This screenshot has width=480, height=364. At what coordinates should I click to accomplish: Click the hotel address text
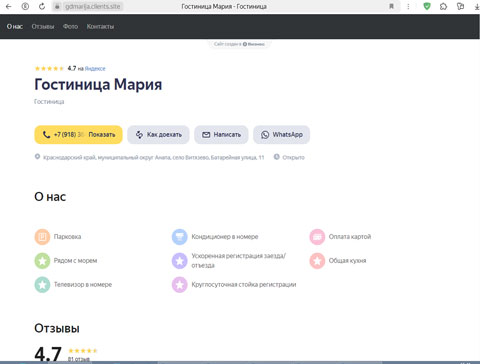154,157
